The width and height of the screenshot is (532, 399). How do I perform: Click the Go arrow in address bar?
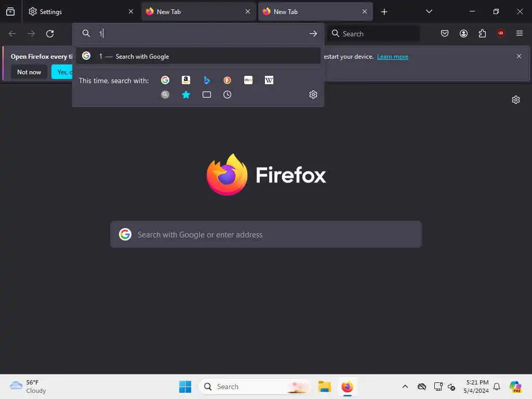pos(313,33)
